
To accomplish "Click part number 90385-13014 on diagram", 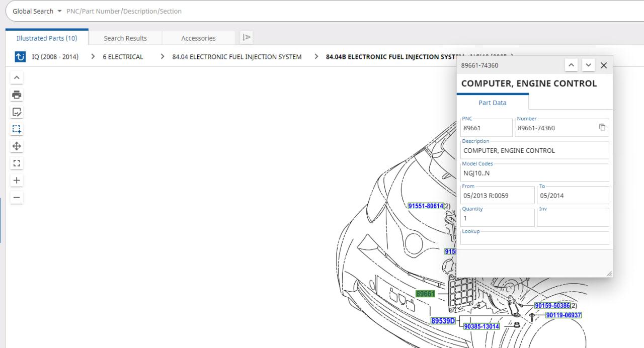I will pyautogui.click(x=481, y=326).
